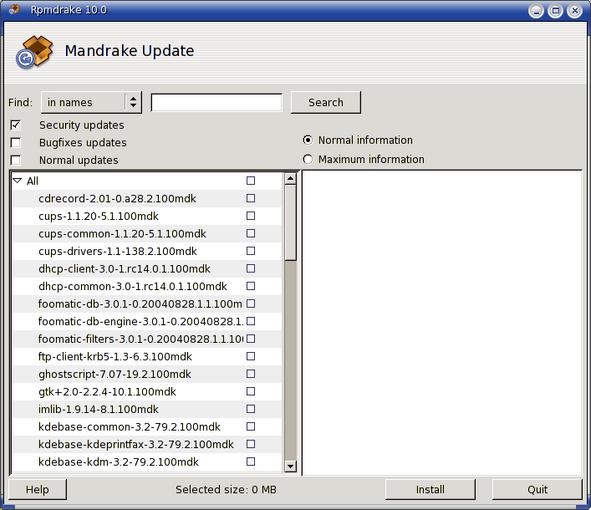Click the Search button
The width and height of the screenshot is (591, 510).
pos(326,102)
